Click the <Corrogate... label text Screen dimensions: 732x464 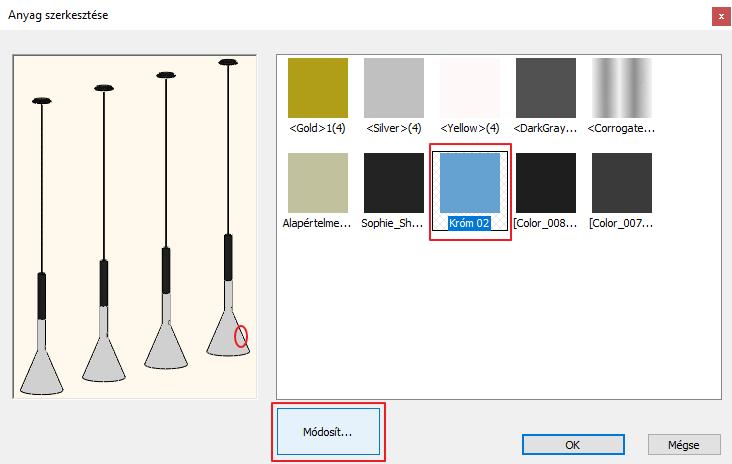tap(621, 128)
